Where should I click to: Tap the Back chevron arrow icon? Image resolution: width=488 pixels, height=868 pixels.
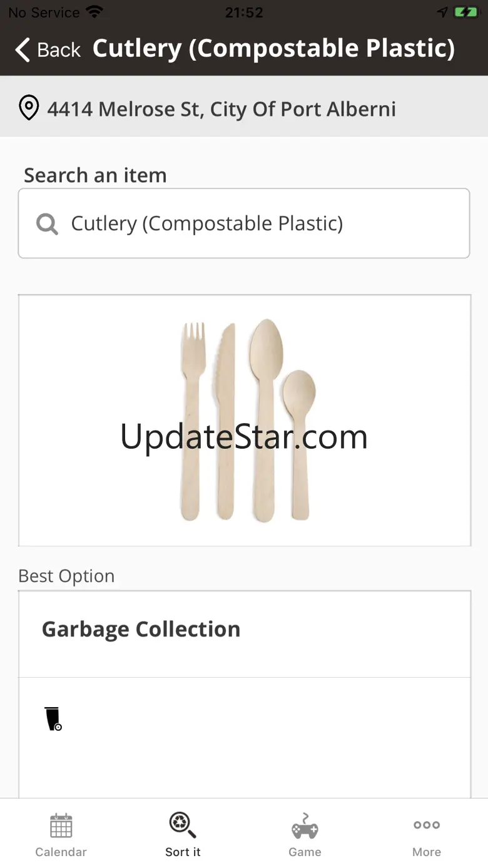23,49
